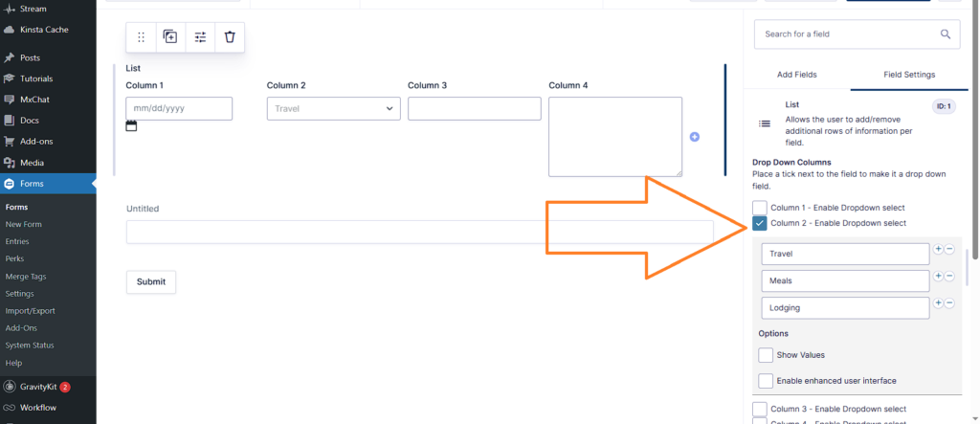Screen dimensions: 980x424
Task: Switch to Add Fields tab
Action: [x=796, y=75]
